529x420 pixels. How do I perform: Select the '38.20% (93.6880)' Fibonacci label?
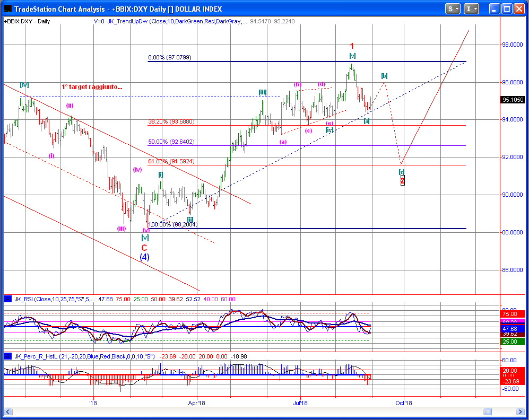pos(171,121)
